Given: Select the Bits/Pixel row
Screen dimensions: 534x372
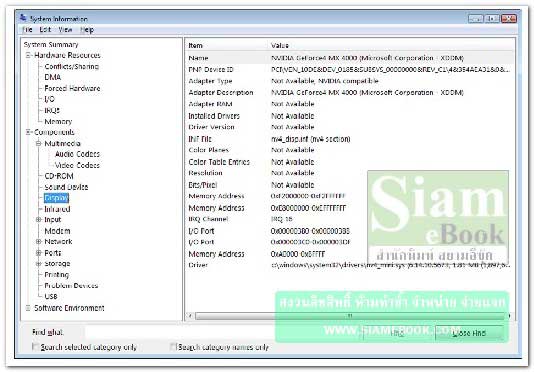Looking at the screenshot, I should pos(350,185).
